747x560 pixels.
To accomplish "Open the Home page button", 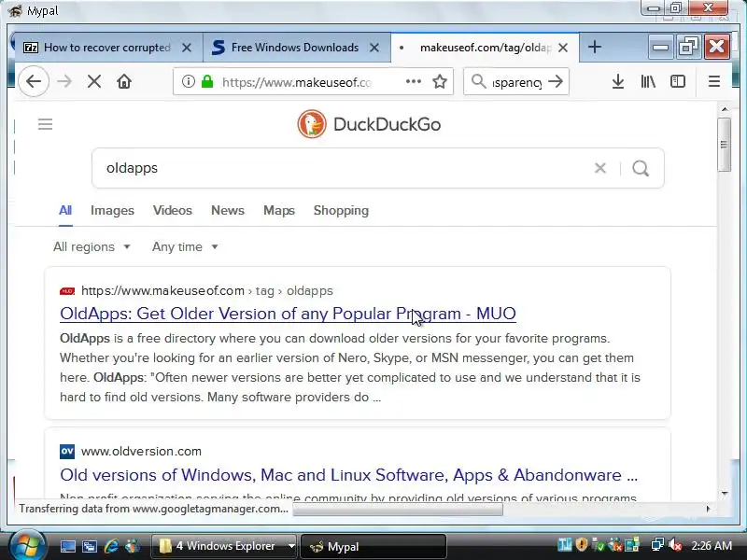I will click(x=124, y=82).
